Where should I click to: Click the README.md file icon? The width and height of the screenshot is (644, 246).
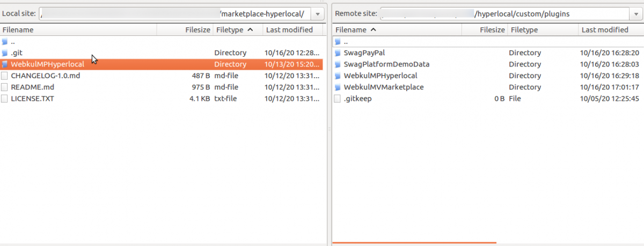(x=5, y=87)
